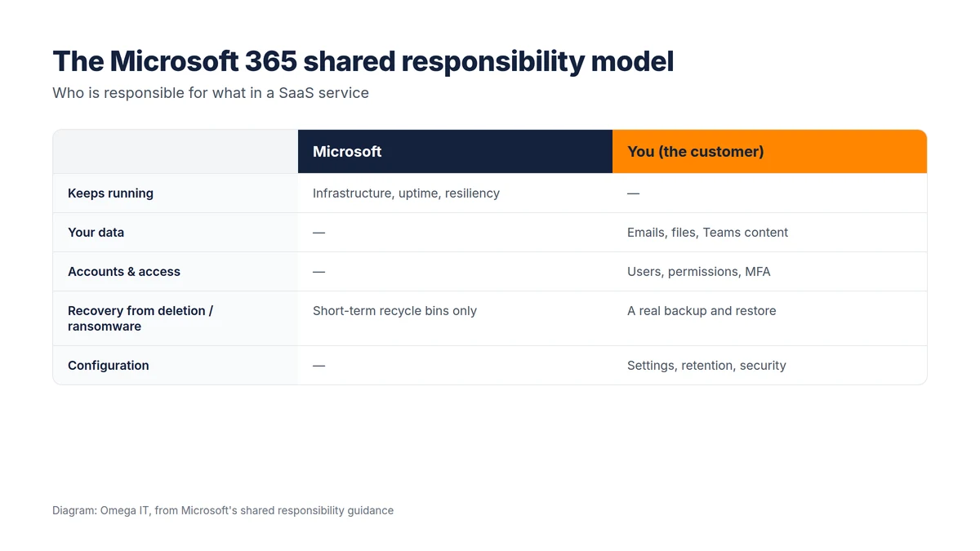
Task: Click the 'Diagram: Omega IT' footer credit
Action: 223,510
